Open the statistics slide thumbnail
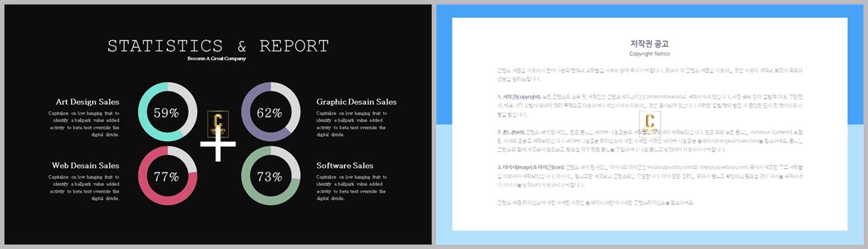 pos(218,124)
